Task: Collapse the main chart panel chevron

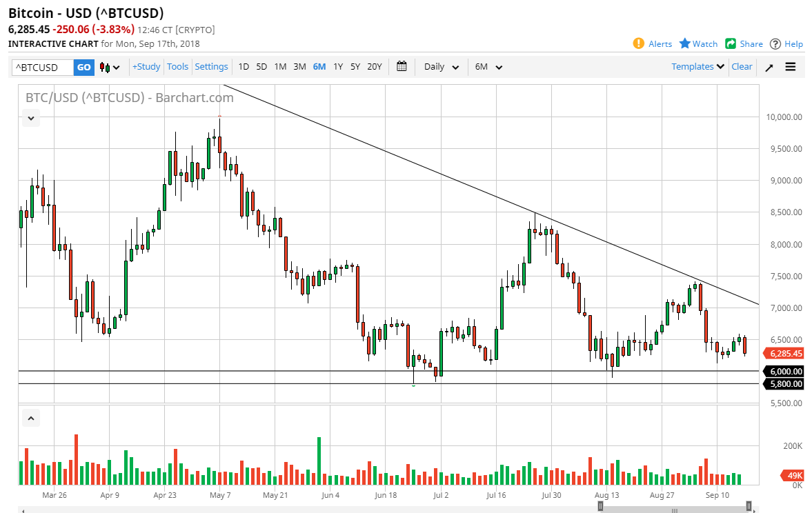Action: [x=30, y=118]
